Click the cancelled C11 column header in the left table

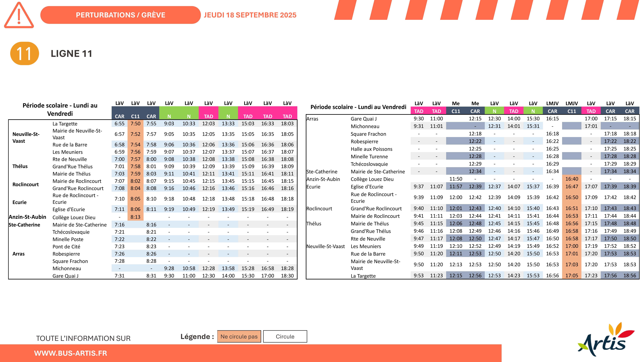click(135, 116)
